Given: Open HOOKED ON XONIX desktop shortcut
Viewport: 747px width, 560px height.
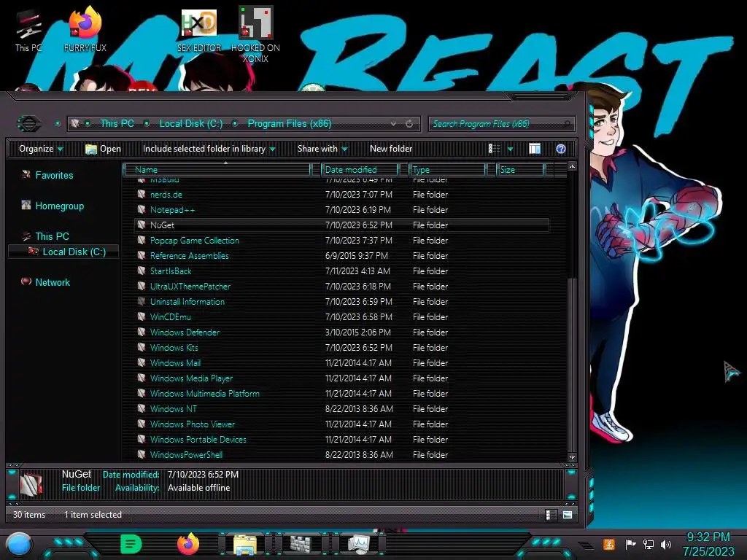Looking at the screenshot, I should pyautogui.click(x=255, y=34).
